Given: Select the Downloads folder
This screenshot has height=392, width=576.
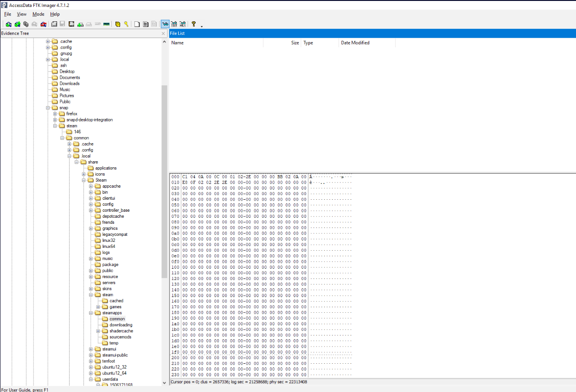Looking at the screenshot, I should [x=70, y=83].
